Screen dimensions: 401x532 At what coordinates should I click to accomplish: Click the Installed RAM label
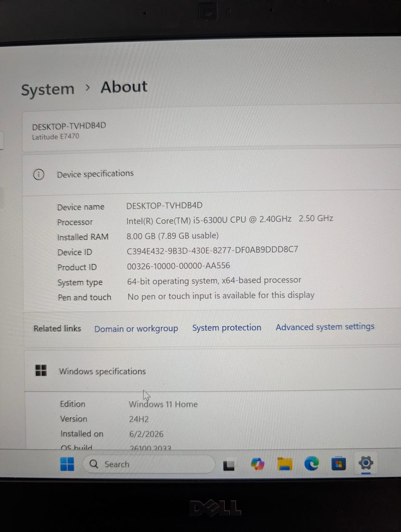click(x=83, y=237)
